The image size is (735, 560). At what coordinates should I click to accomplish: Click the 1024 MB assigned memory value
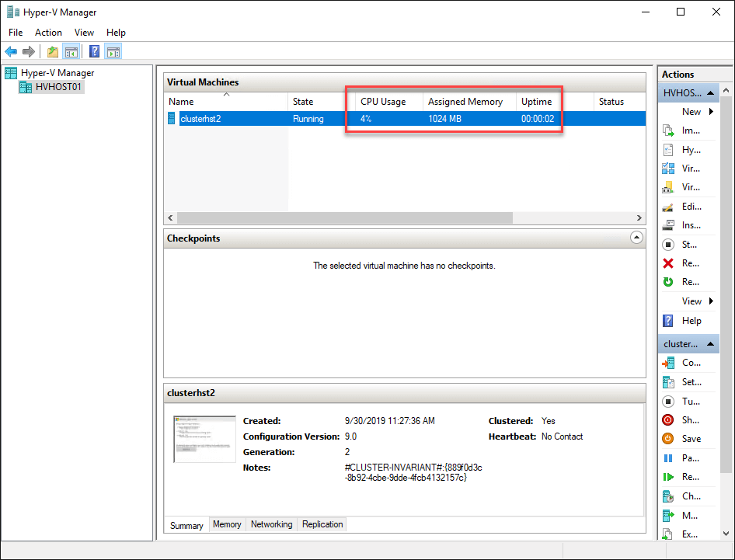tap(444, 119)
